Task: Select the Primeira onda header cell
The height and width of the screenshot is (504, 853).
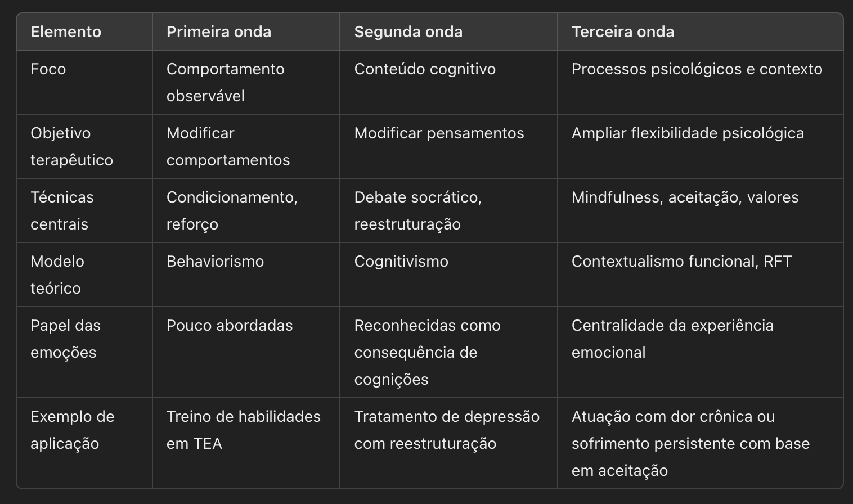Action: [x=246, y=32]
